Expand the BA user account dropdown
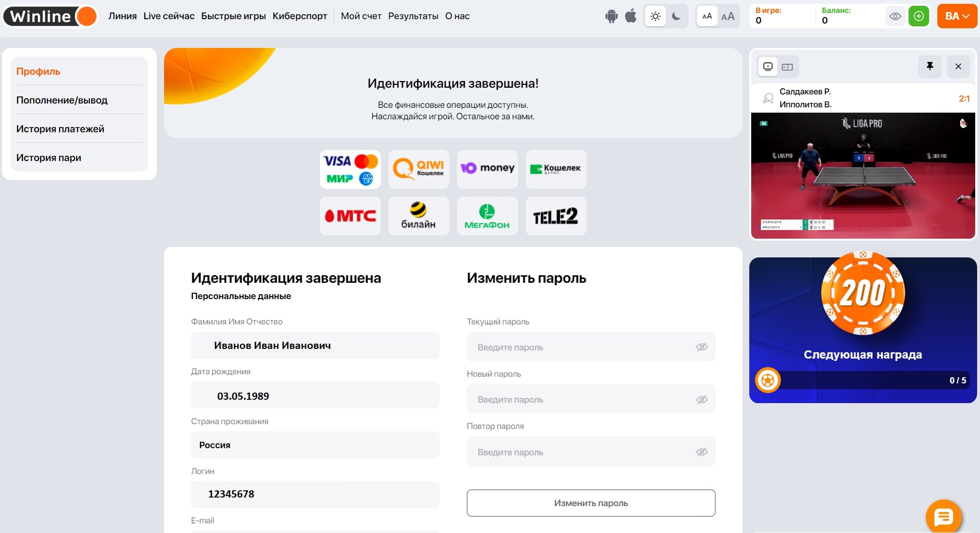The image size is (980, 533). pyautogui.click(x=957, y=16)
